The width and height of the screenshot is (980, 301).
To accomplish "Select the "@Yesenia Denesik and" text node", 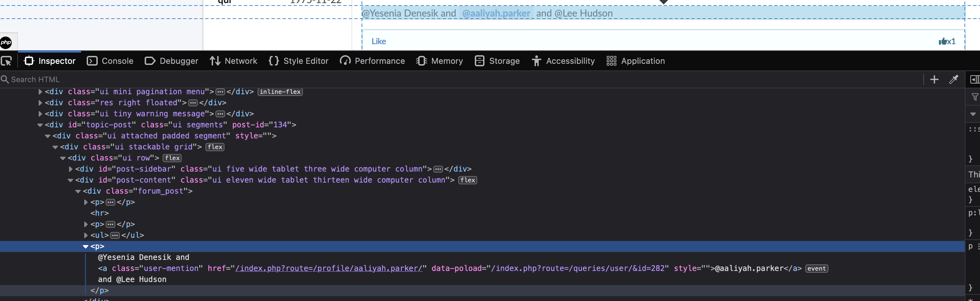I will (143, 258).
